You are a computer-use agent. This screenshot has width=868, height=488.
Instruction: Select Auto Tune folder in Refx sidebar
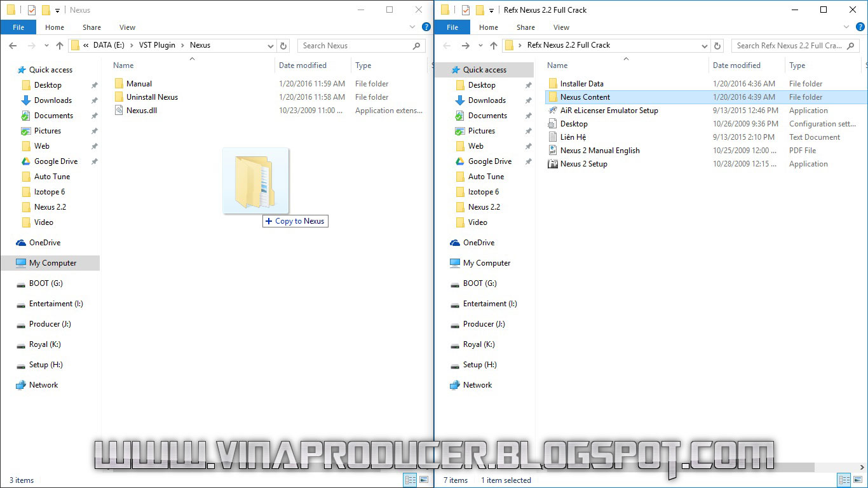pos(486,177)
